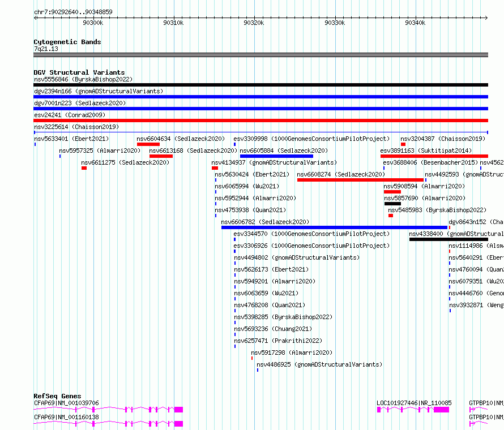
Task: Click blue bar beneath nsv6605884
Action: coord(276,156)
